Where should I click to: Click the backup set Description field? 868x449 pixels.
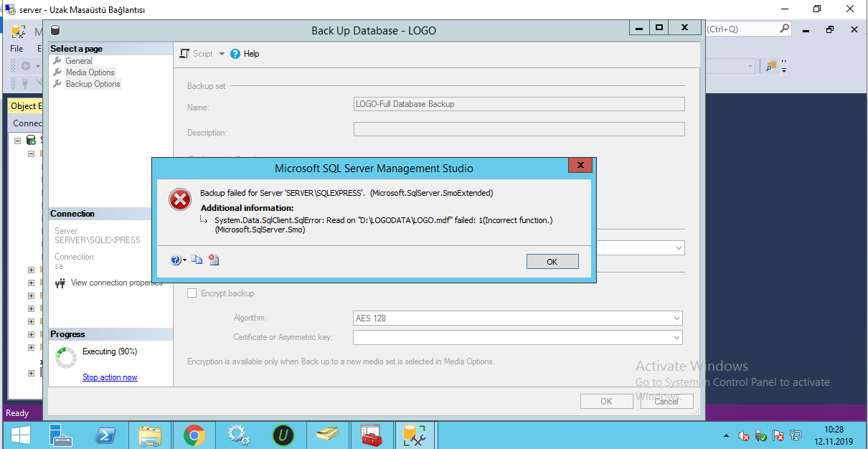pyautogui.click(x=519, y=129)
